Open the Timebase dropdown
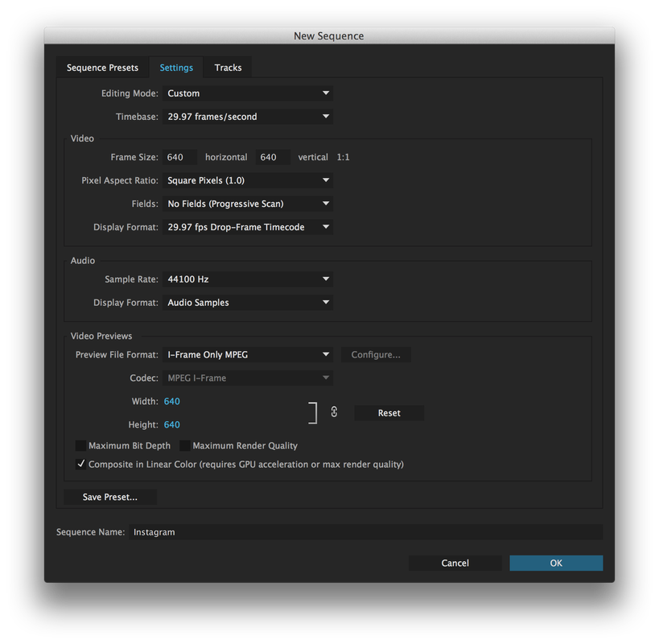 (x=248, y=117)
